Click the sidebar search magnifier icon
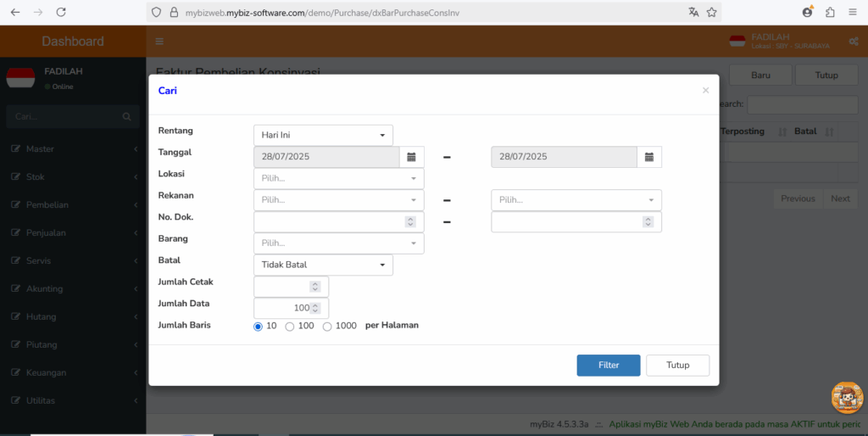Viewport: 868px width, 436px height. [127, 116]
